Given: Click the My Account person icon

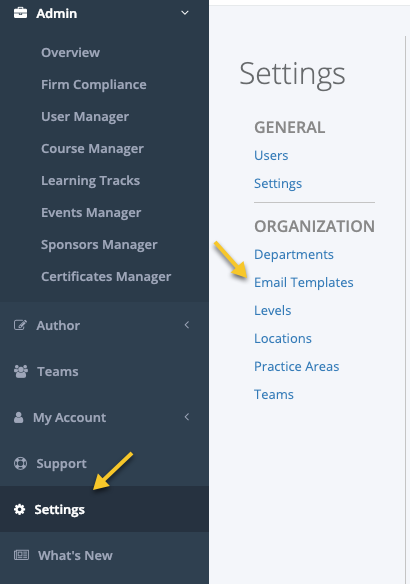Looking at the screenshot, I should (18, 418).
